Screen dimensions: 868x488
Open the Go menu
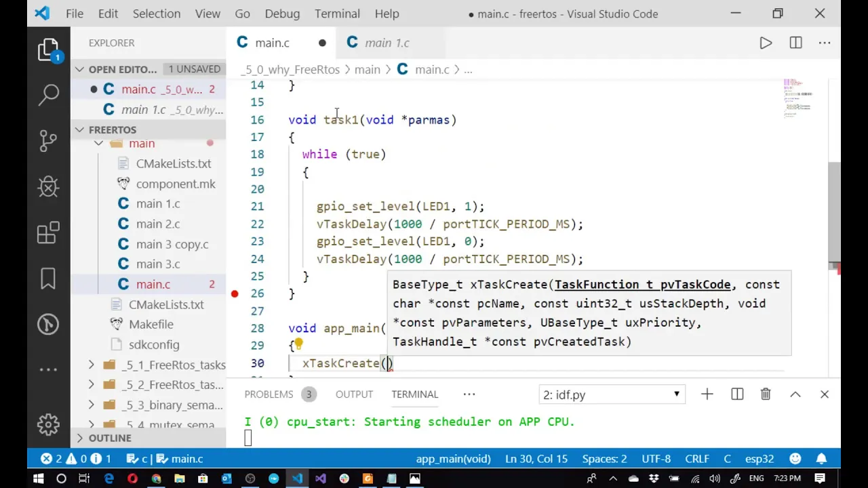point(242,14)
